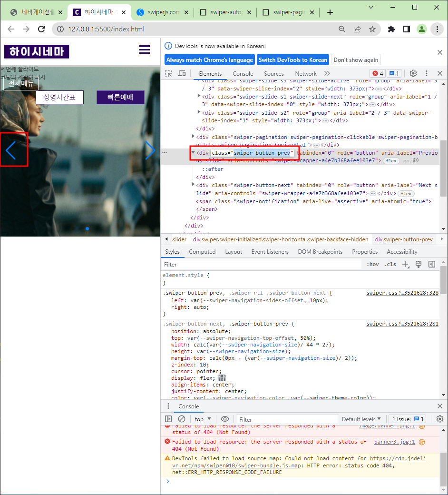Click Switch DevTools to Korean
The width and height of the screenshot is (448, 495).
[x=293, y=59]
